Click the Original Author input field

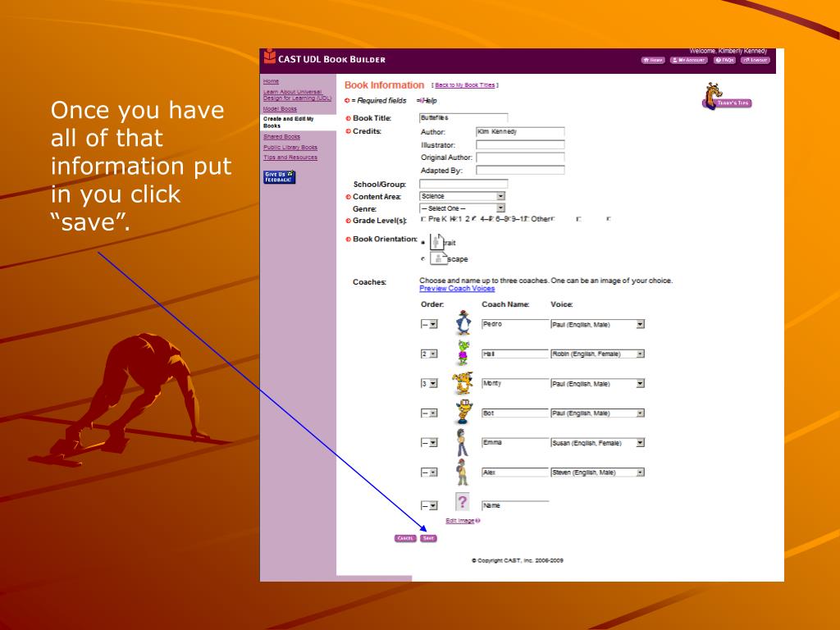click(520, 157)
